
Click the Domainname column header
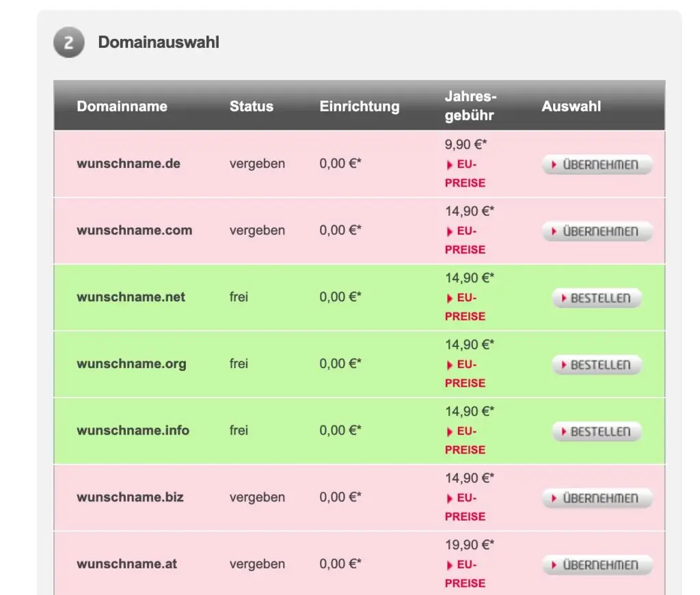122,106
